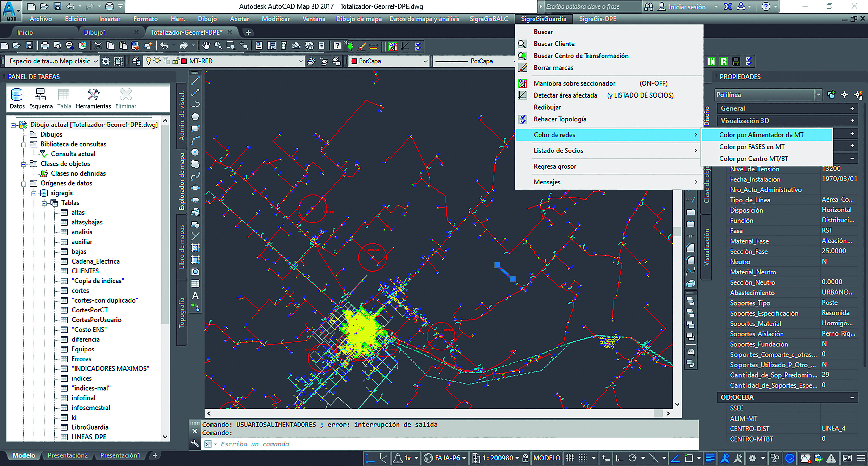The height and width of the screenshot is (466, 868).
Task: Toggle grid display in status bar
Action: click(x=570, y=458)
